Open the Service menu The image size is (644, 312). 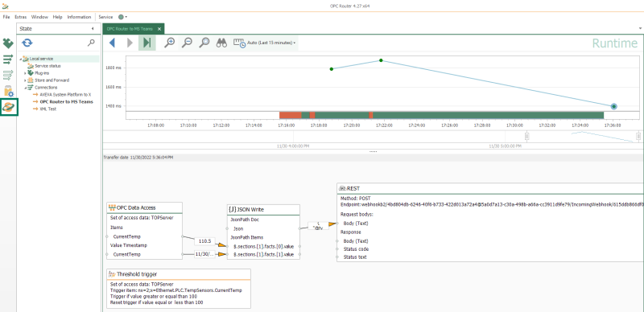[x=105, y=17]
